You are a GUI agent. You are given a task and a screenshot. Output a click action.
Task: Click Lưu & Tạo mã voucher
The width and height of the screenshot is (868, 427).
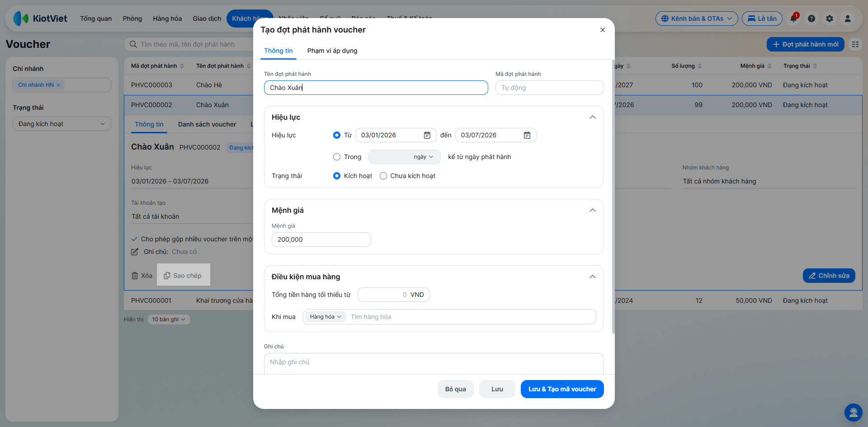(562, 389)
